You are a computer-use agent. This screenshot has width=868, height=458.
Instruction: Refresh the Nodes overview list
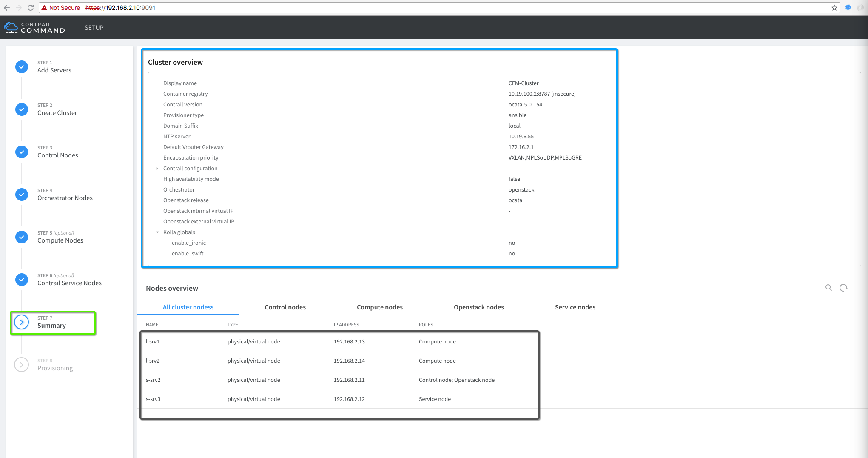click(x=843, y=288)
